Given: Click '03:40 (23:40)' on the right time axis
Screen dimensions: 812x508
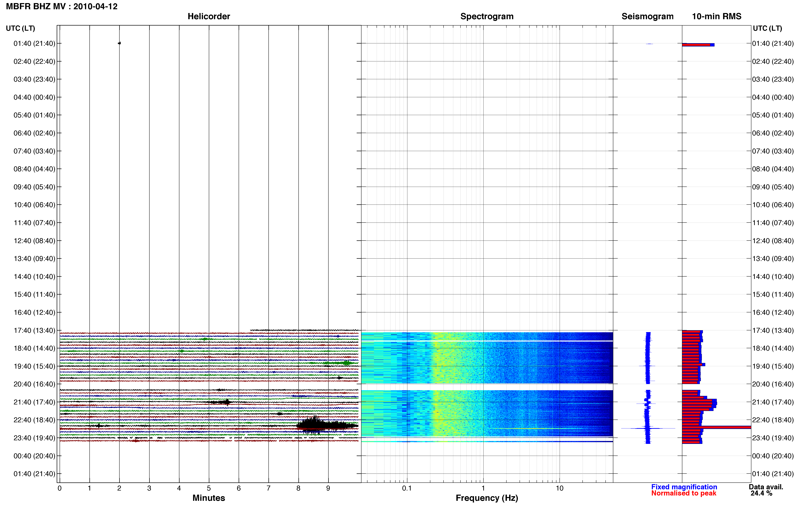Looking at the screenshot, I should [773, 79].
